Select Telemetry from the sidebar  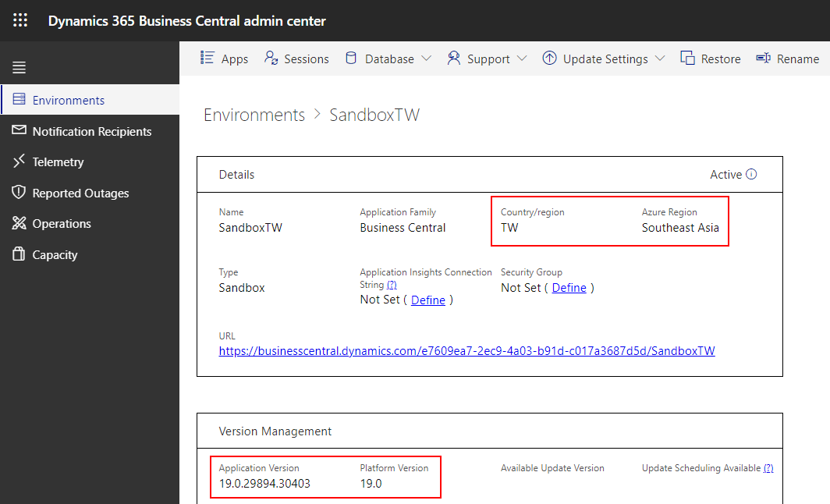click(59, 161)
